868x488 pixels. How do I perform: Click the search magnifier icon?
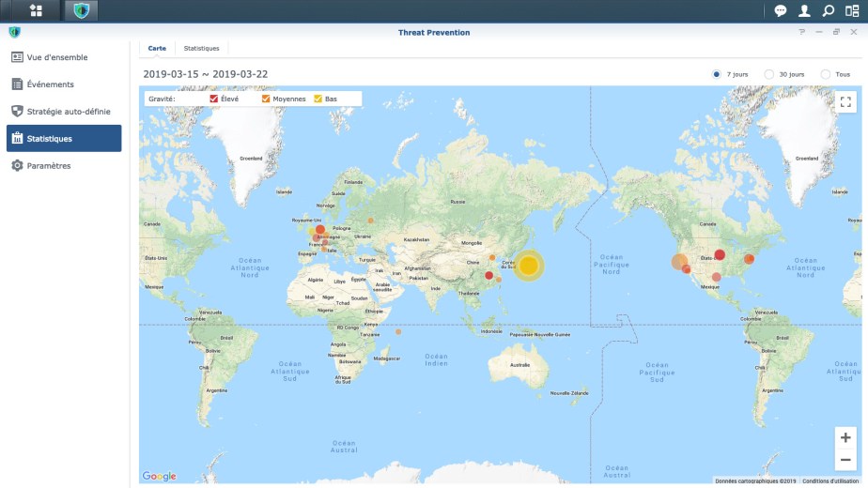point(828,11)
